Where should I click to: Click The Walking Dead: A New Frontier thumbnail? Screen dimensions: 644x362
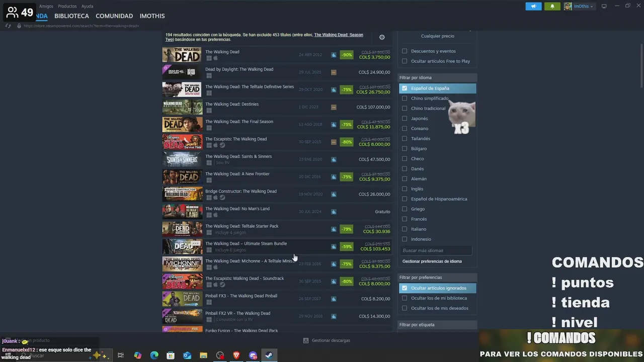click(x=182, y=177)
